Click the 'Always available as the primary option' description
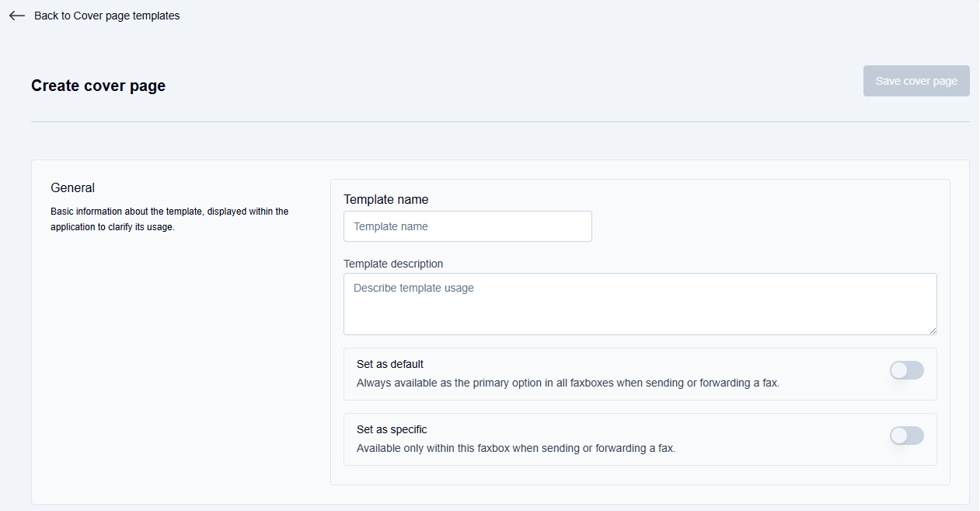980x511 pixels. pyautogui.click(x=567, y=383)
